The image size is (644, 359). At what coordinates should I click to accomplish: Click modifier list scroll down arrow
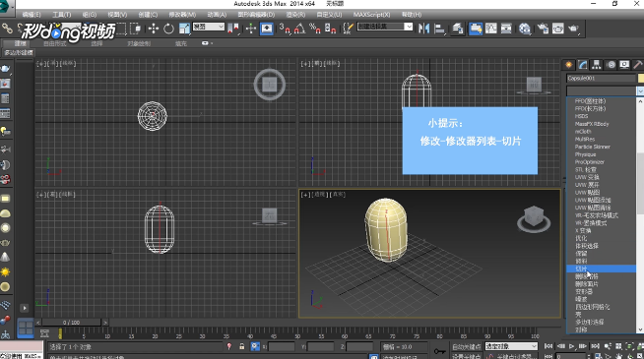click(640, 329)
